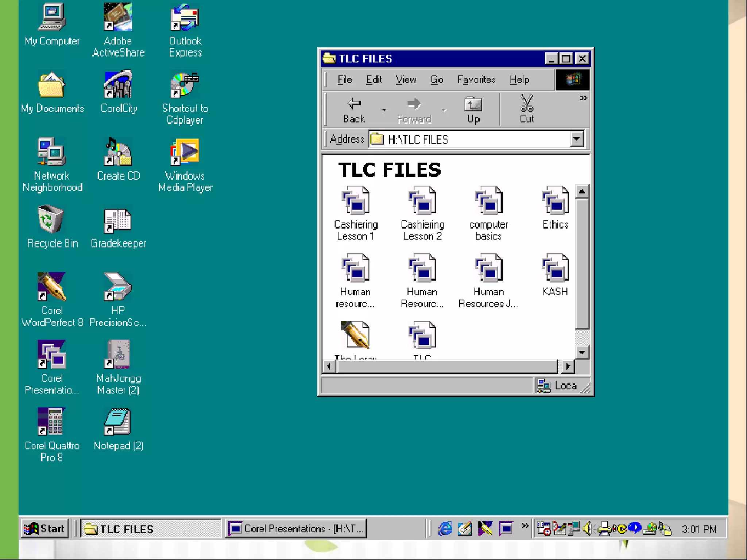The height and width of the screenshot is (560, 747).
Task: Switch to Corel Presentations taskbar button
Action: (296, 528)
